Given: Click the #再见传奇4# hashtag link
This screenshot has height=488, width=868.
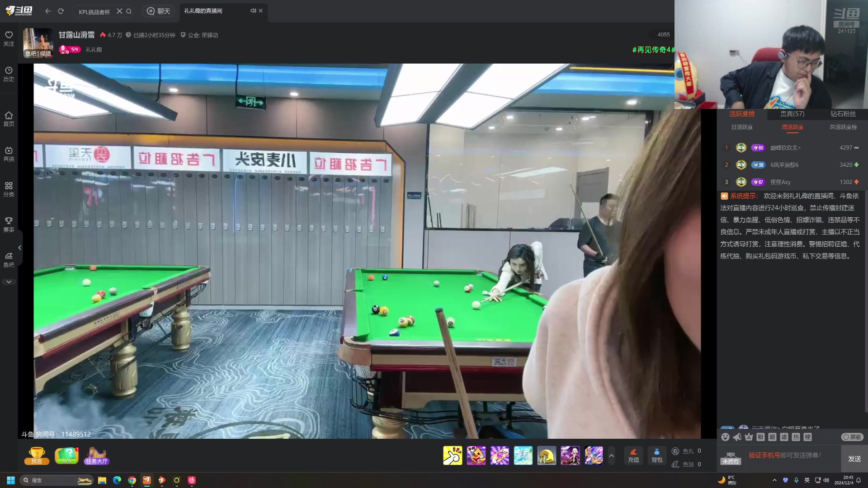Looking at the screenshot, I should click(x=653, y=50).
